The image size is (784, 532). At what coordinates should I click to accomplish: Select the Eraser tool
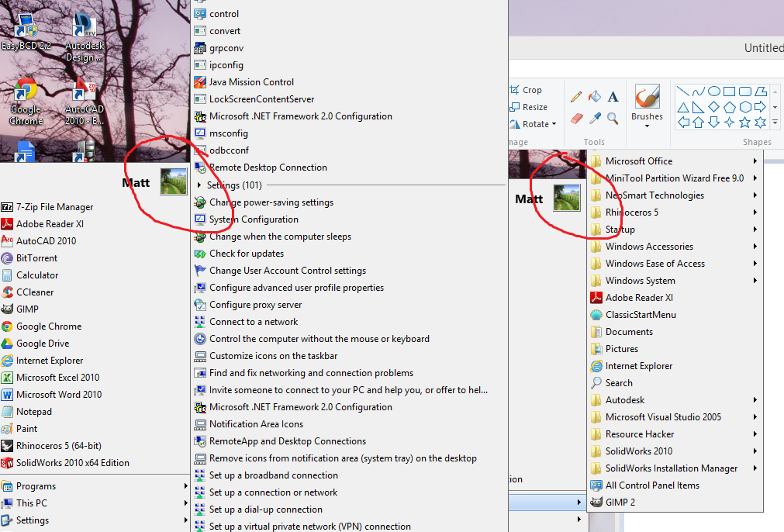575,119
